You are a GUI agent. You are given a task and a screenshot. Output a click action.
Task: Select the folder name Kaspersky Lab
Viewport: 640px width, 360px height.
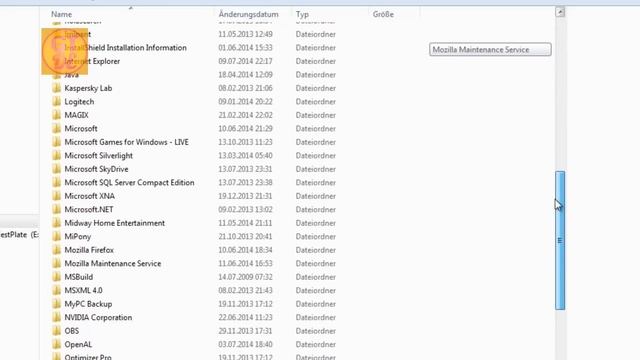[88, 88]
